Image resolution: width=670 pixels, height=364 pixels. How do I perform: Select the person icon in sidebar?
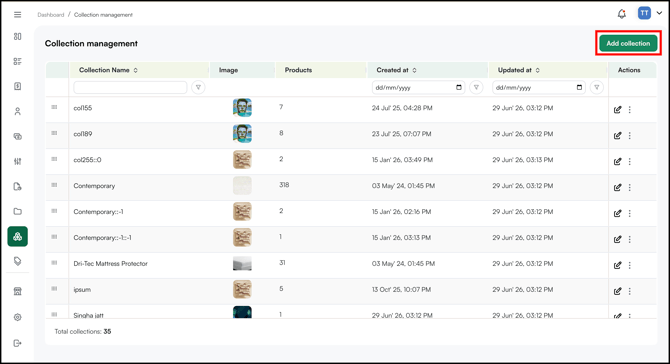(18, 112)
